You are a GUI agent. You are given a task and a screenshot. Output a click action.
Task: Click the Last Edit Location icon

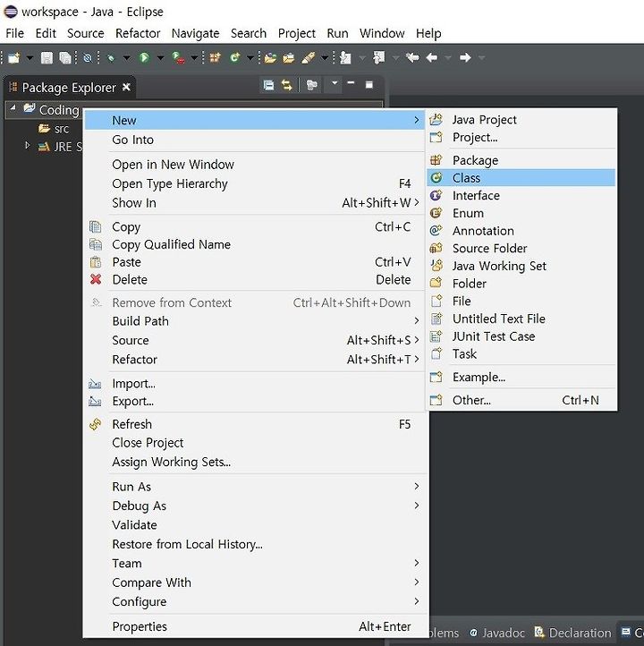(412, 57)
